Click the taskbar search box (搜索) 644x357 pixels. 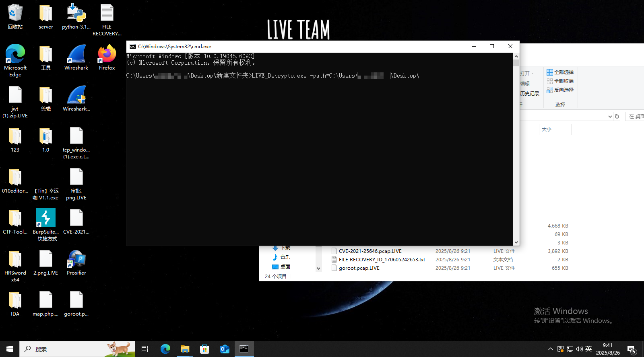click(76, 349)
